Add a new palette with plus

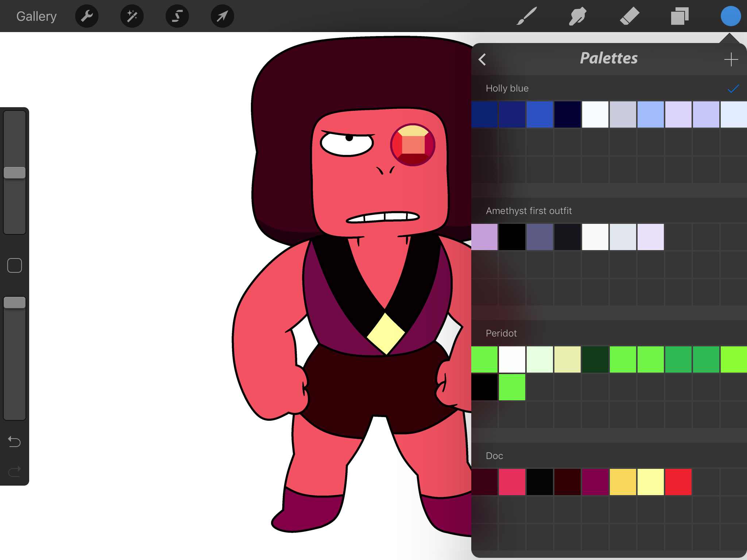[x=731, y=59]
